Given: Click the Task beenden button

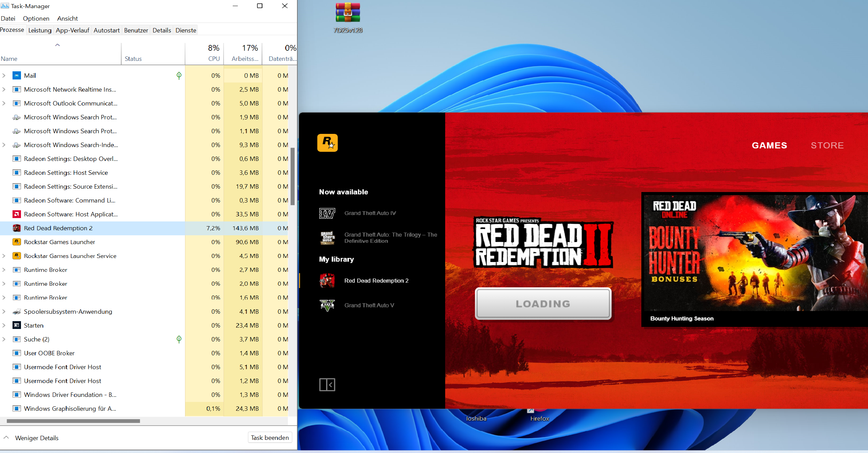Looking at the screenshot, I should [x=270, y=438].
